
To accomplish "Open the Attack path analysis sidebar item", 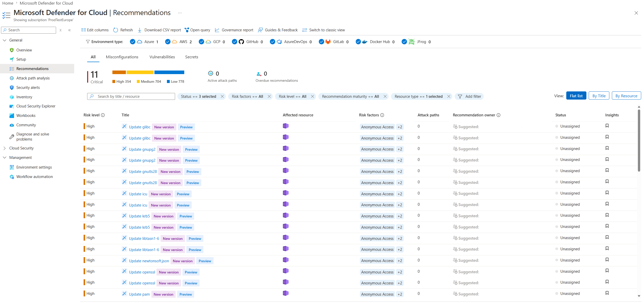I will [x=33, y=78].
